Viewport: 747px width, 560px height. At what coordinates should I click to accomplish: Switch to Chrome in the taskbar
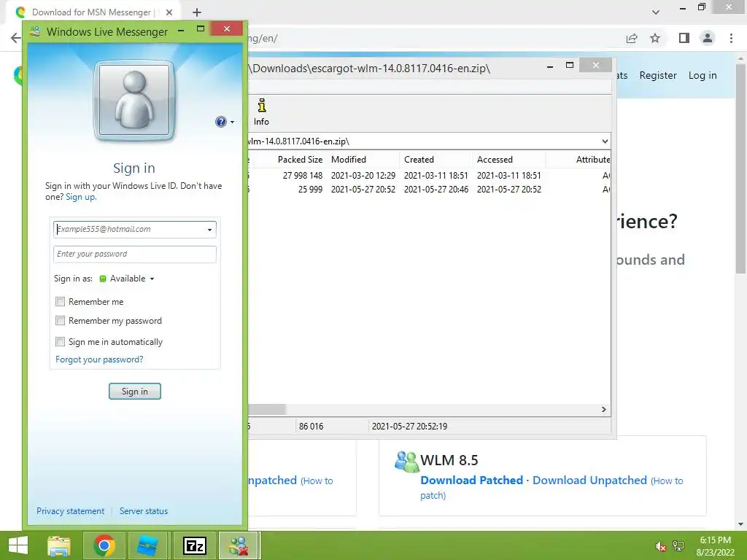pos(104,545)
